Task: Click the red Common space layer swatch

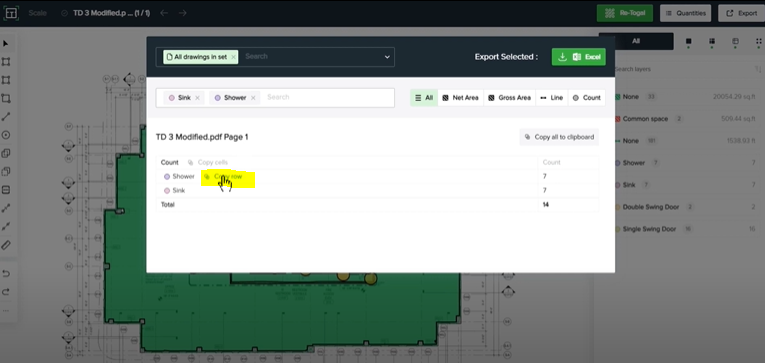Action: (618, 119)
